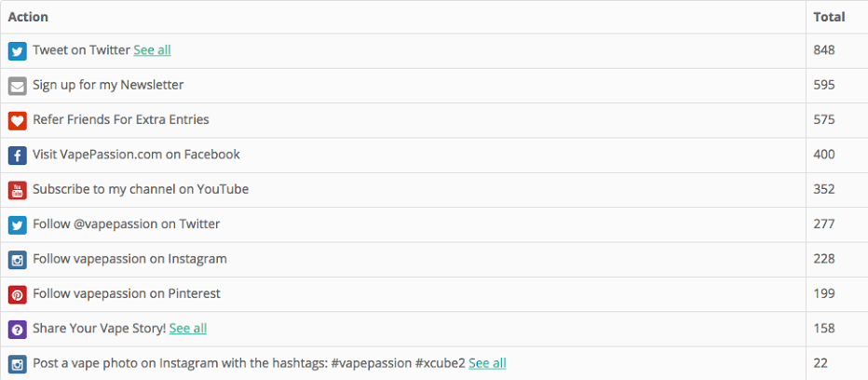Select Subscribe to my channel on YouTube text
This screenshot has width=868, height=380.
(x=141, y=189)
